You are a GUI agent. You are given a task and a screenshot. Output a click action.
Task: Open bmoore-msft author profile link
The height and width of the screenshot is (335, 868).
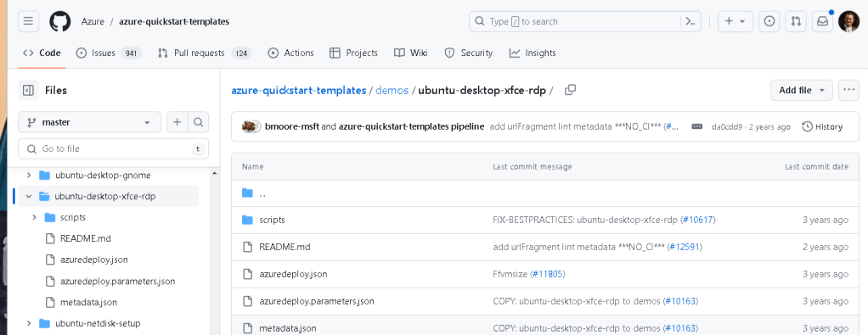pyautogui.click(x=291, y=126)
